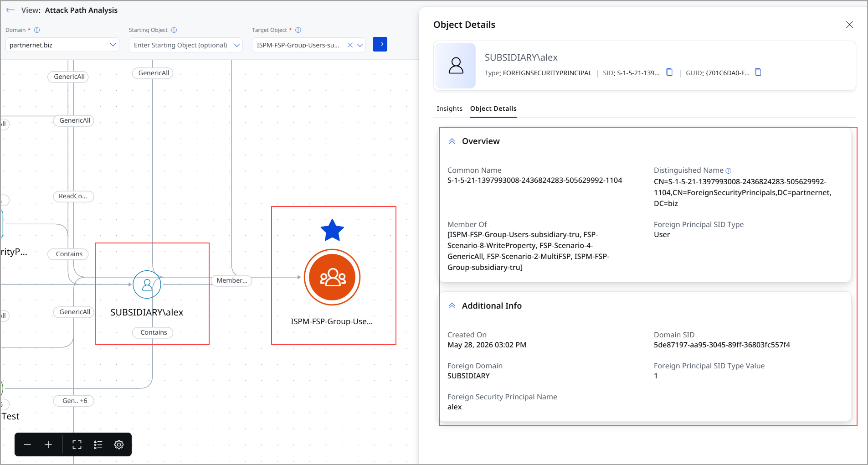Copy the SID value with clipboard icon
Screen dimensions: 868x465
(x=669, y=72)
